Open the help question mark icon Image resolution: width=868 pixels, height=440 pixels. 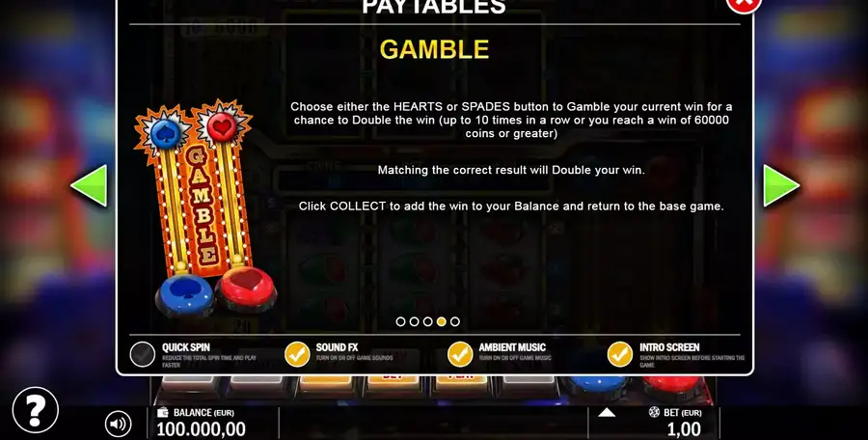click(35, 410)
